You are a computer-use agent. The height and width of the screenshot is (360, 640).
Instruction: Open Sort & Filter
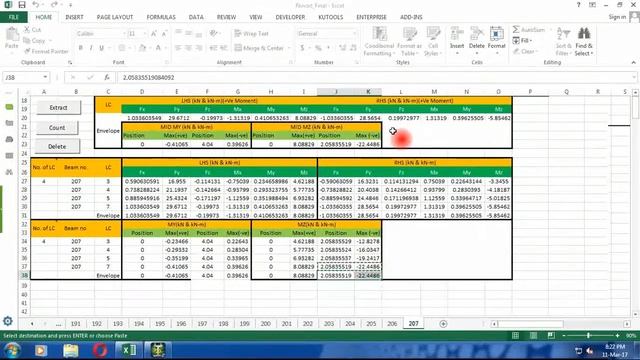(x=563, y=41)
